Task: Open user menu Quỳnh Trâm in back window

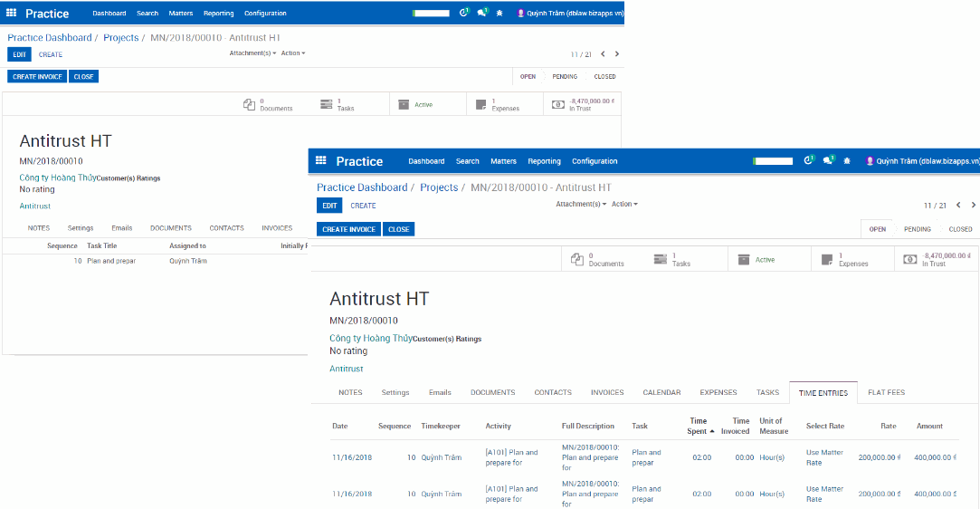Action: click(x=570, y=13)
